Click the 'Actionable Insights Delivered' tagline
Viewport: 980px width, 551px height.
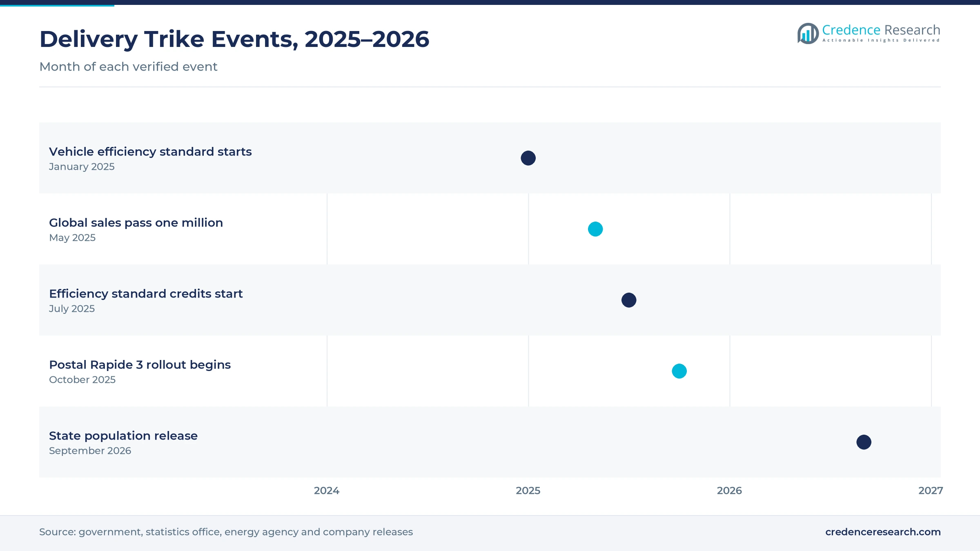coord(881,40)
